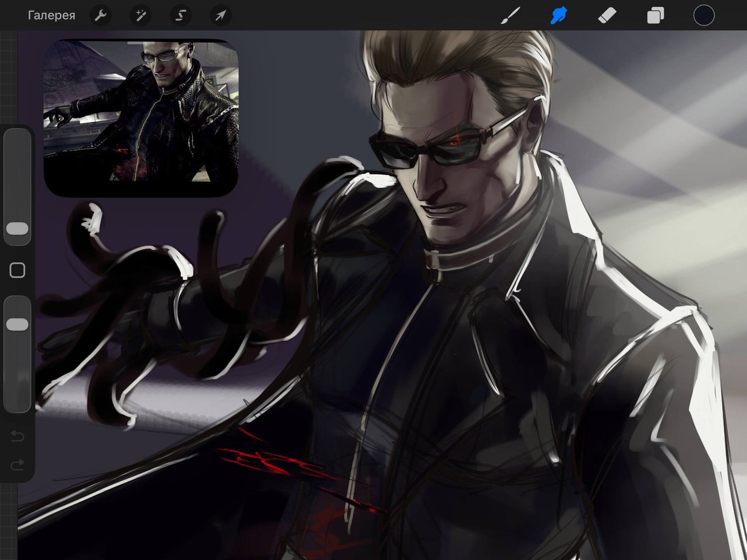Activate the Transform arrow tool
The width and height of the screenshot is (747, 560).
[x=220, y=16]
